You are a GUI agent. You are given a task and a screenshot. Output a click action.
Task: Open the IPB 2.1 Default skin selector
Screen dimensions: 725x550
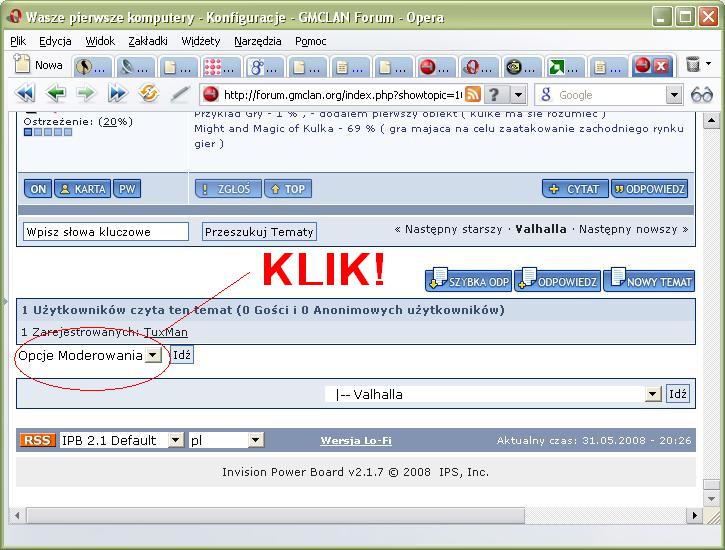175,440
